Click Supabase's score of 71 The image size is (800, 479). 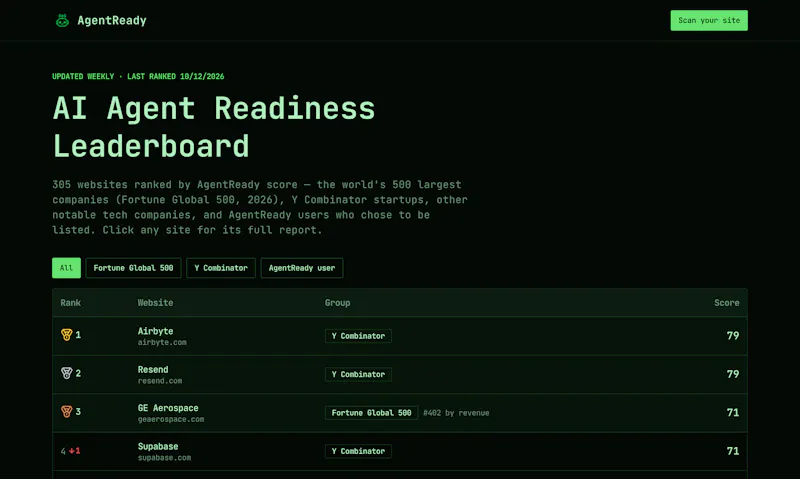pos(733,451)
